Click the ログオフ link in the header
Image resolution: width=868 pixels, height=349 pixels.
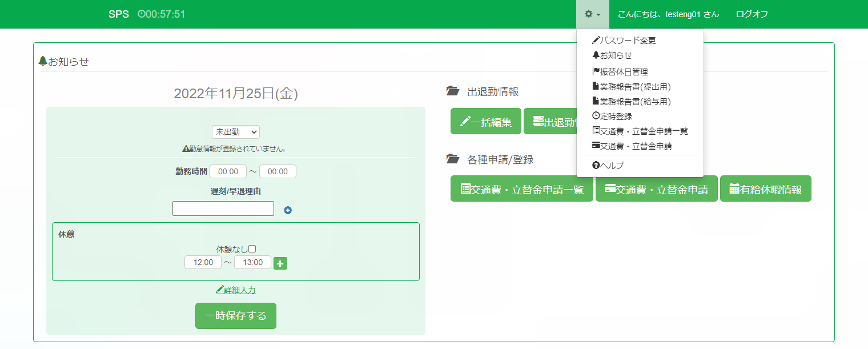[752, 14]
